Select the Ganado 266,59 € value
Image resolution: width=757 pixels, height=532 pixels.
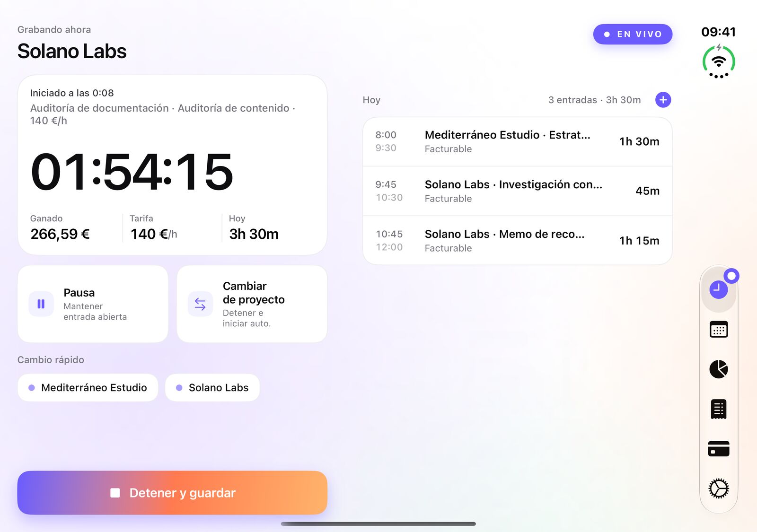60,234
